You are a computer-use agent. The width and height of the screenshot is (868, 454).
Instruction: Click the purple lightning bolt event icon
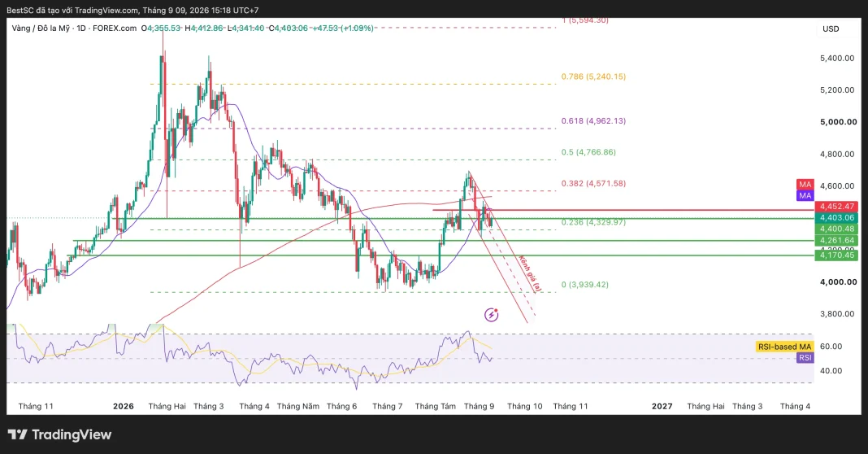point(491,315)
